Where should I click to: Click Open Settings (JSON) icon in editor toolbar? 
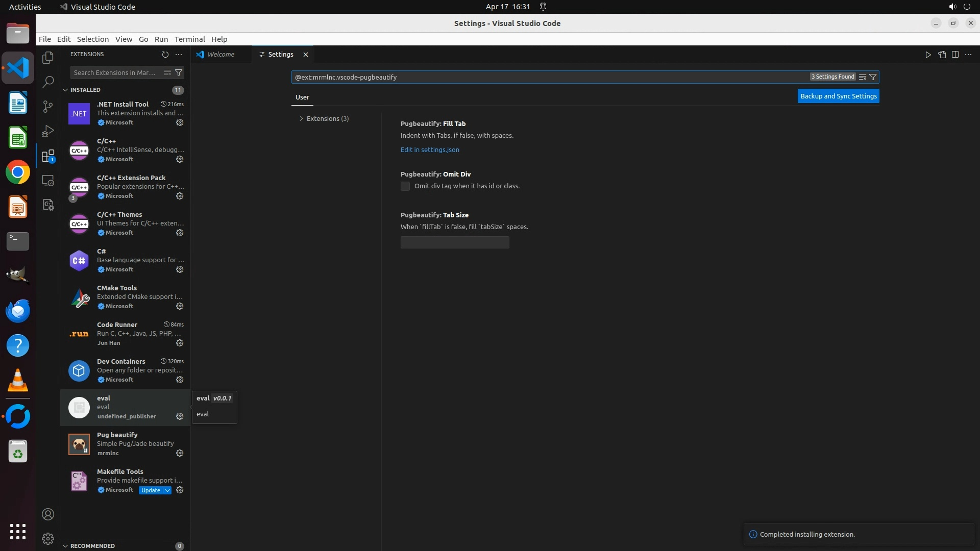tap(942, 55)
